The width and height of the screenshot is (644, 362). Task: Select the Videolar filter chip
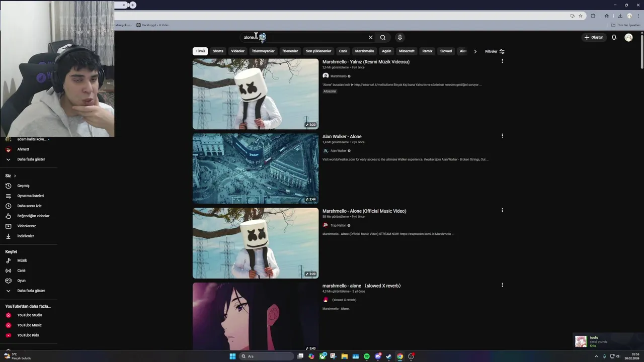pos(237,51)
